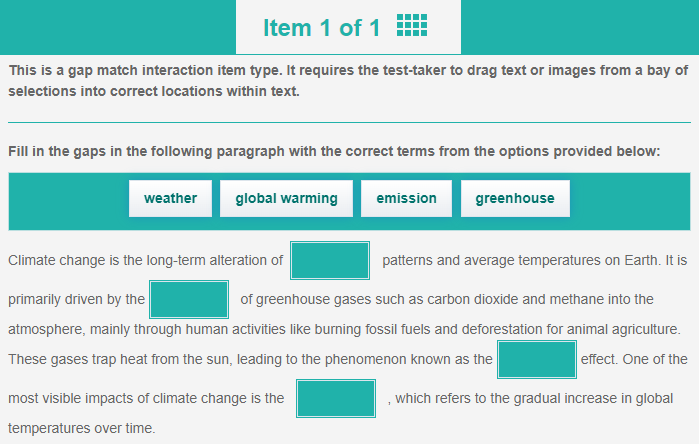Click the 'Item 1 of 1' title
Viewport: 699px width, 444px height.
click(321, 28)
